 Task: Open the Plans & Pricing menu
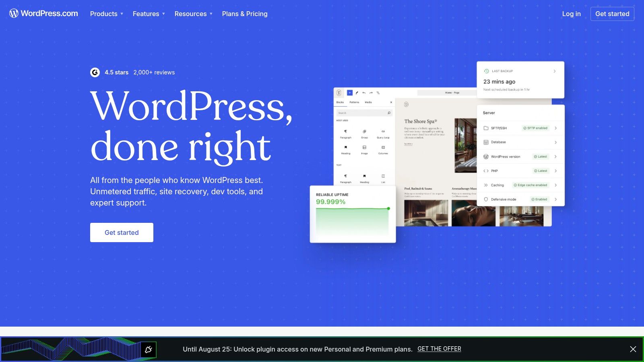coord(244,14)
